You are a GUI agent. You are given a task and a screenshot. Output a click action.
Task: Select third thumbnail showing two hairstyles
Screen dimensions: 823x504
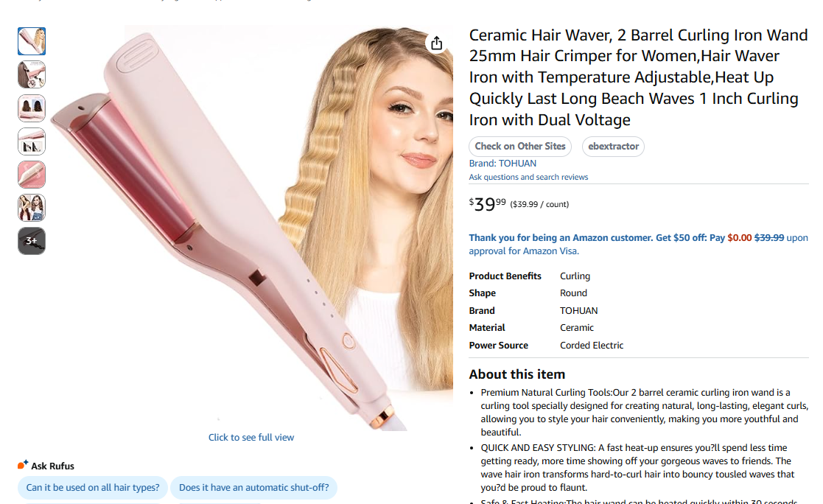point(32,108)
